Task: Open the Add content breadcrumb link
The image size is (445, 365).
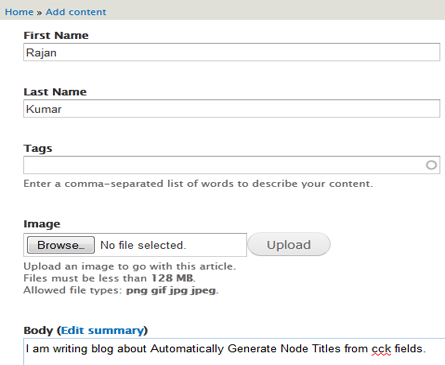Action: click(76, 12)
